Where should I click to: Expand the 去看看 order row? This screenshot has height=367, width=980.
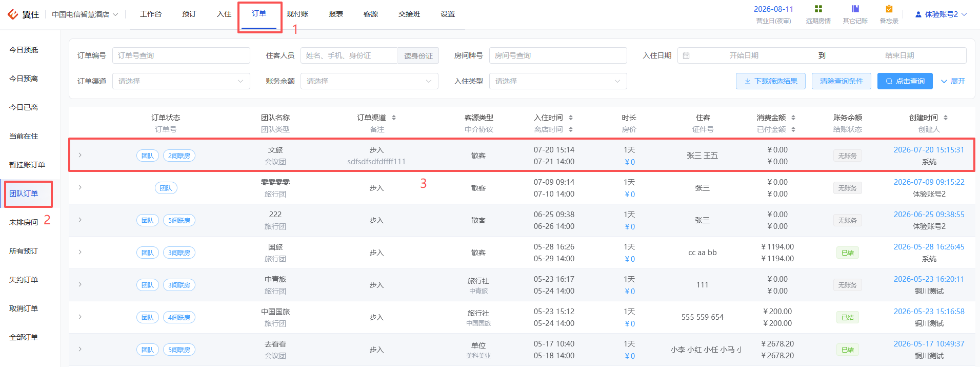80,349
